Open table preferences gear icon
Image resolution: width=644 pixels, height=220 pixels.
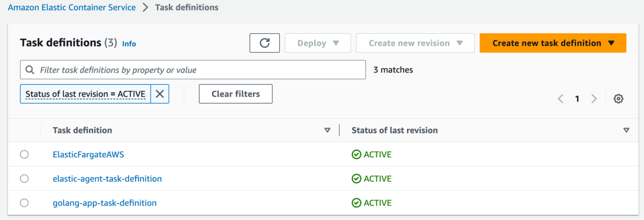(x=618, y=99)
